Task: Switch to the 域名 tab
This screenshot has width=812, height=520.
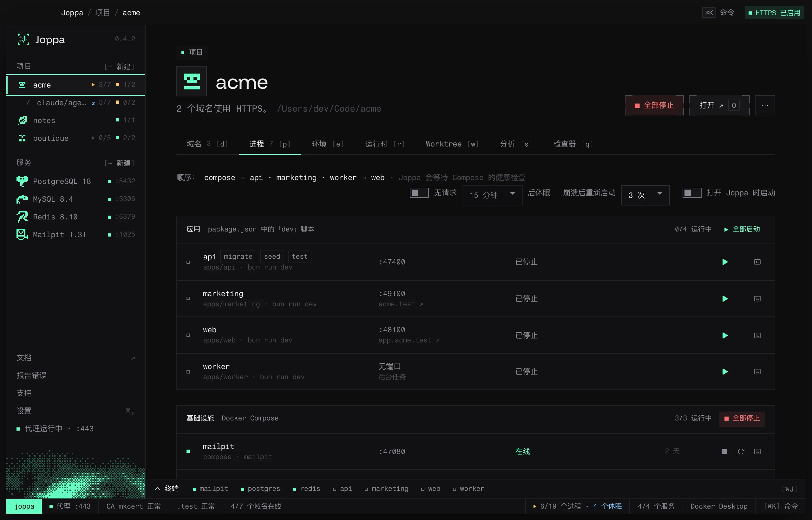Action: pyautogui.click(x=207, y=144)
